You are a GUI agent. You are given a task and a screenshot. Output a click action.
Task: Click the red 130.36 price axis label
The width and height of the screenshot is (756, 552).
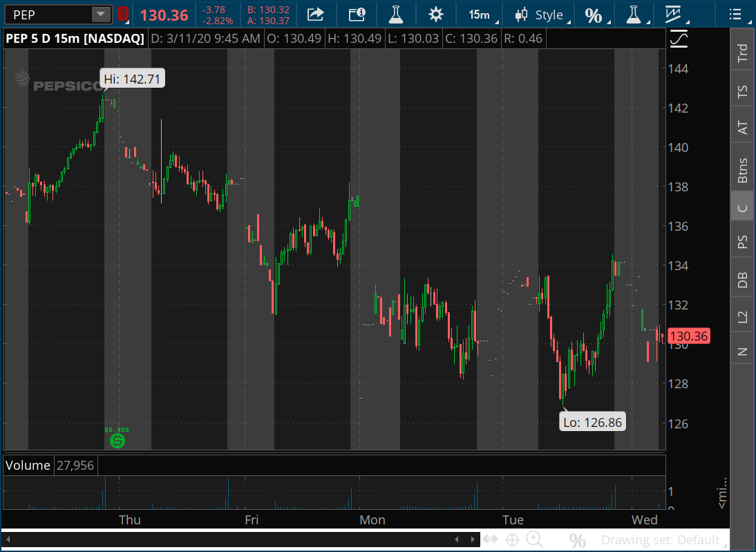pyautogui.click(x=688, y=336)
